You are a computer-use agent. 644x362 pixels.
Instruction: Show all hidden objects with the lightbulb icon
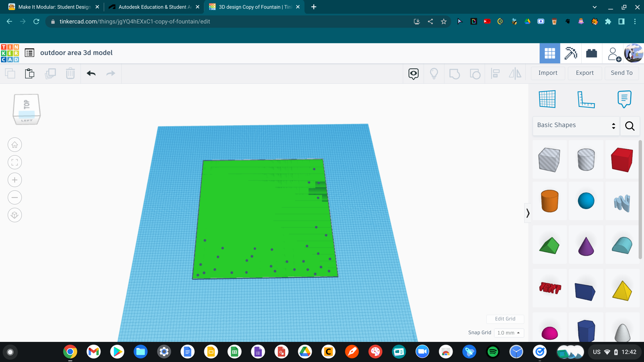[x=434, y=73]
